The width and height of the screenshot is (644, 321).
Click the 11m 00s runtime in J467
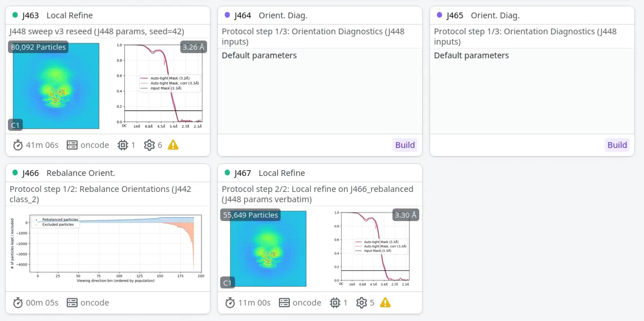click(254, 303)
